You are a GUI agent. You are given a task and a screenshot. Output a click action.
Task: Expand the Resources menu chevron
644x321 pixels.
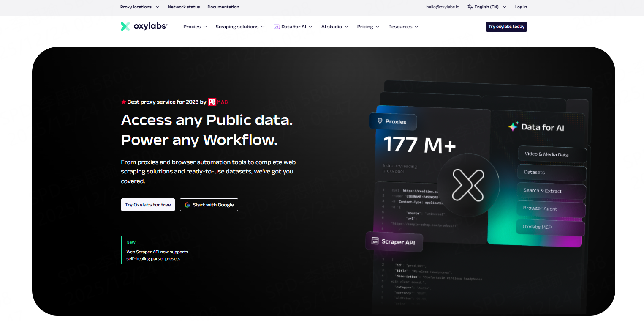click(416, 27)
